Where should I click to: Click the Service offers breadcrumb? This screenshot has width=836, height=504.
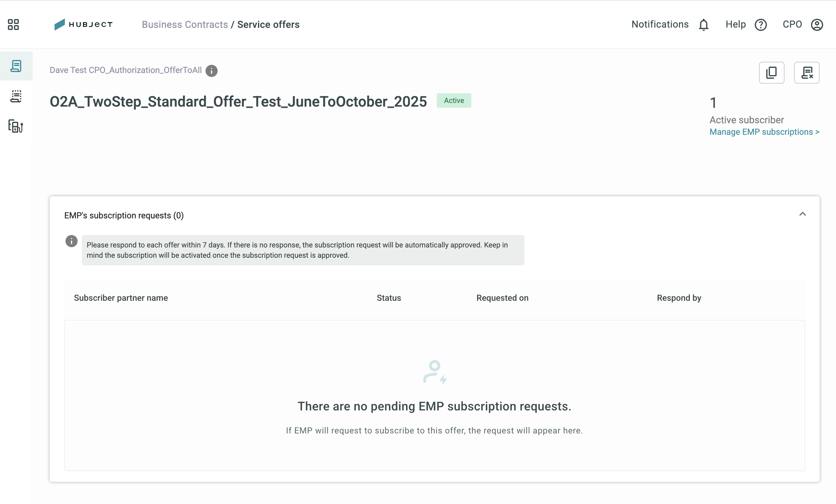268,25
